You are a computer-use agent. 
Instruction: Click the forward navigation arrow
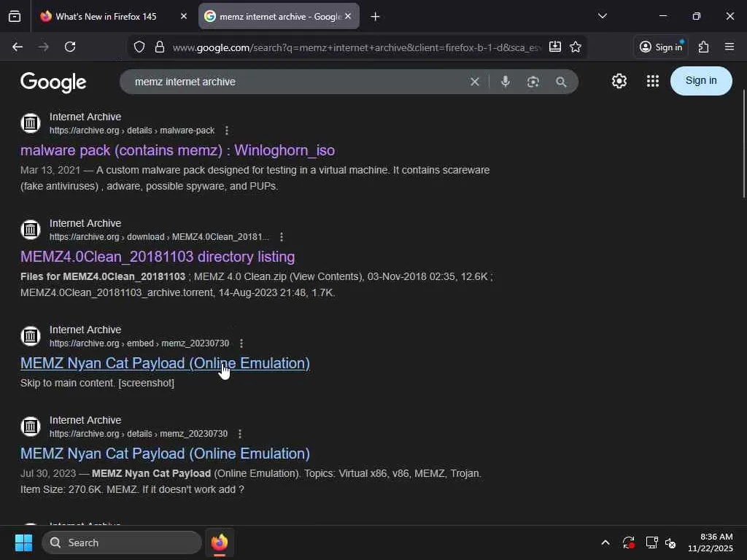click(43, 47)
